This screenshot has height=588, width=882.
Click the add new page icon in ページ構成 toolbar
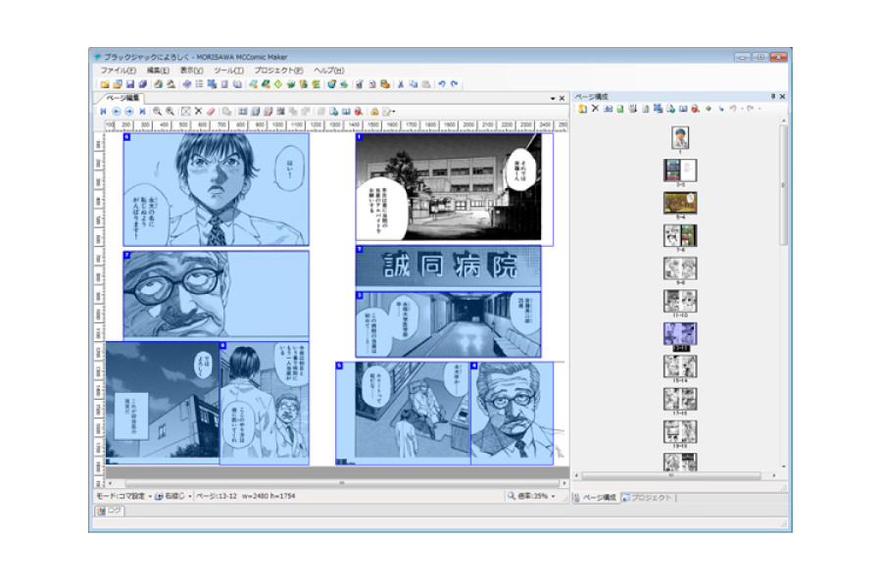click(583, 109)
